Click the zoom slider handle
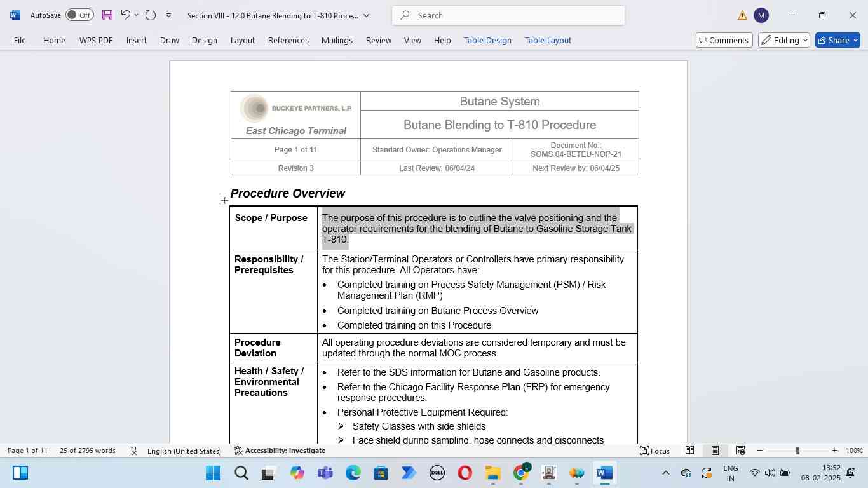Image resolution: width=868 pixels, height=488 pixels. coord(797,451)
